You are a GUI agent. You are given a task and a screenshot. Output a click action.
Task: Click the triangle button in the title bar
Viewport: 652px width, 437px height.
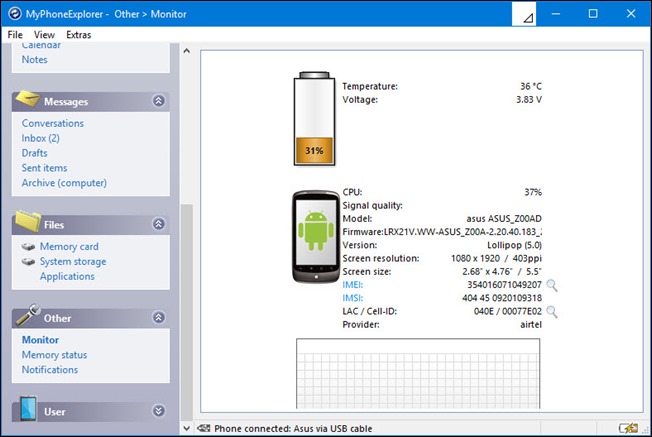524,14
